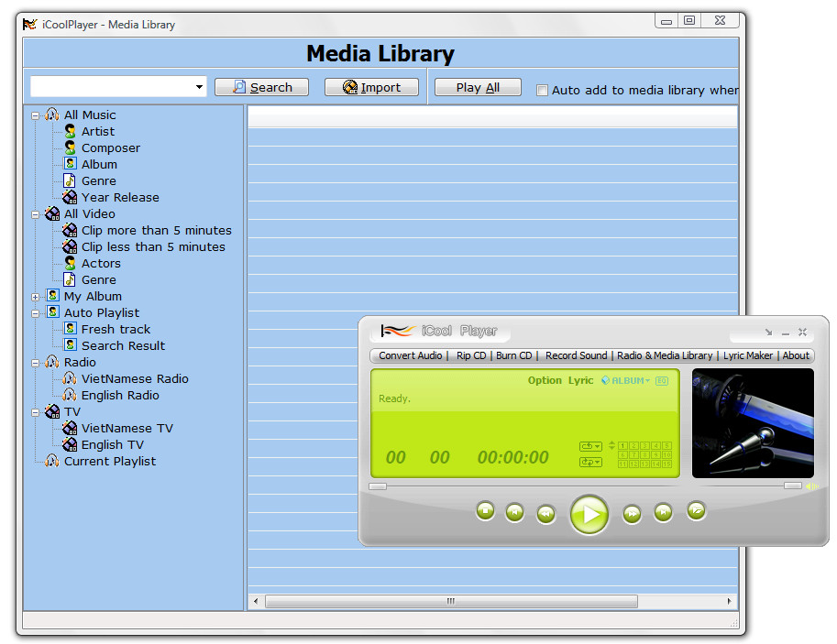Screen dimensions: 837x644
Task: Click the Composer person icon
Action: 70,147
